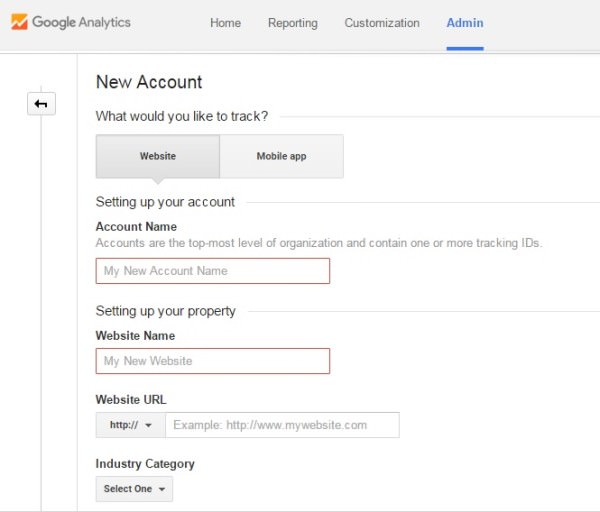Switch to the Customization tab
The width and height of the screenshot is (600, 512).
382,23
